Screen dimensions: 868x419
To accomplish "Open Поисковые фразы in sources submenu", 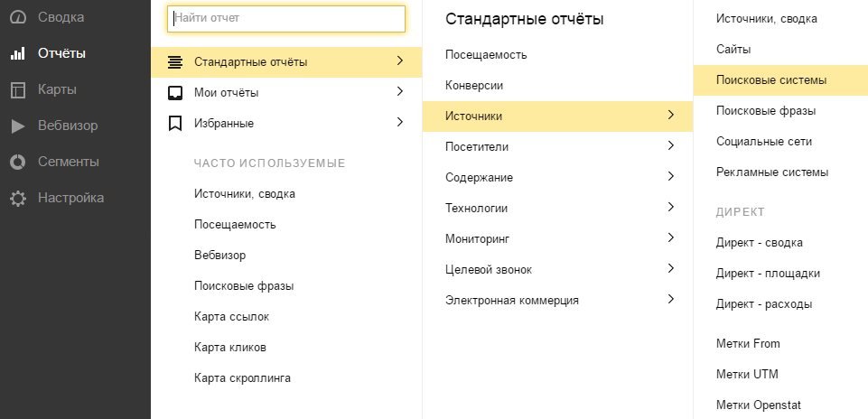I will [766, 111].
